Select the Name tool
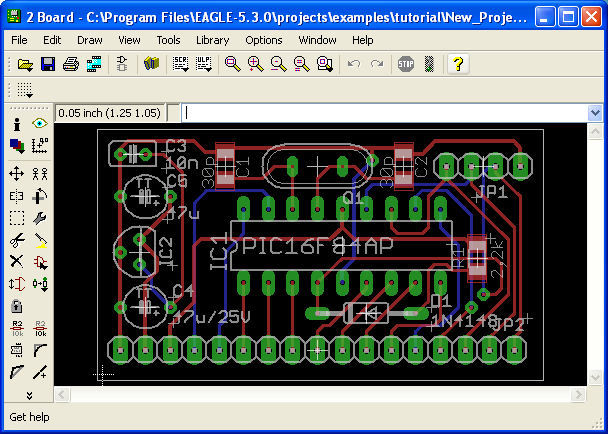 tap(17, 329)
